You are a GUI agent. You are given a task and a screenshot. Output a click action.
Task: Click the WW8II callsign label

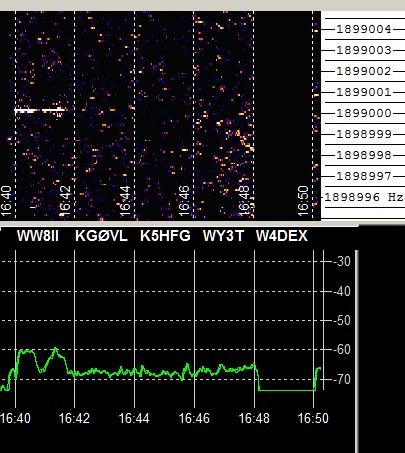(x=38, y=236)
